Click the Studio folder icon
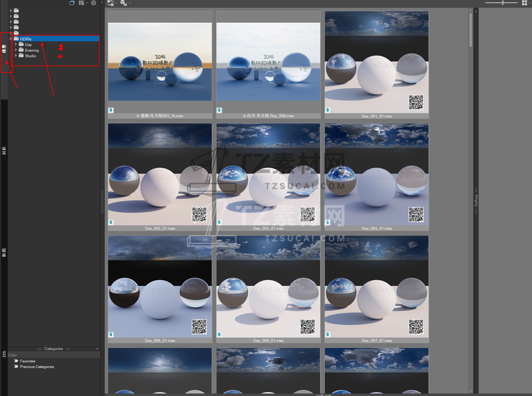Screen dimensions: 532x396 pyautogui.click(x=21, y=56)
